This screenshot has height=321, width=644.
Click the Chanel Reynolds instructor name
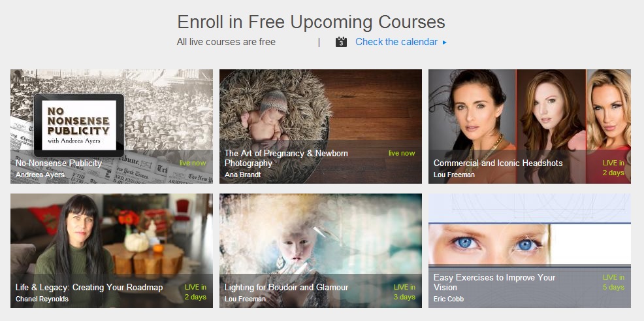click(42, 299)
